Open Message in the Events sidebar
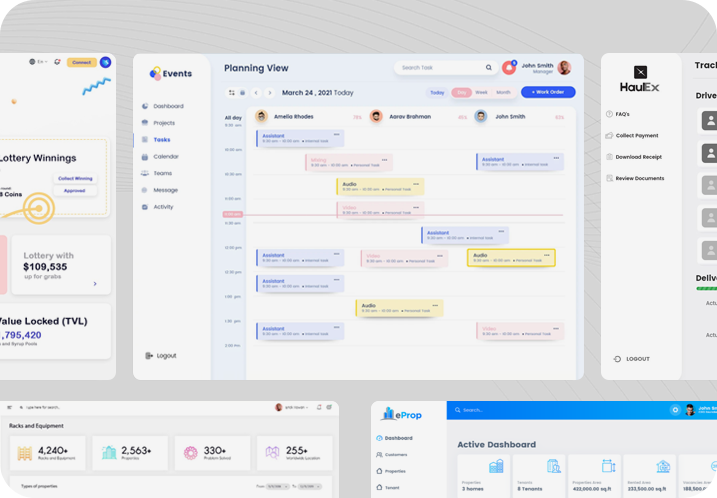The height and width of the screenshot is (498, 717). [x=160, y=190]
